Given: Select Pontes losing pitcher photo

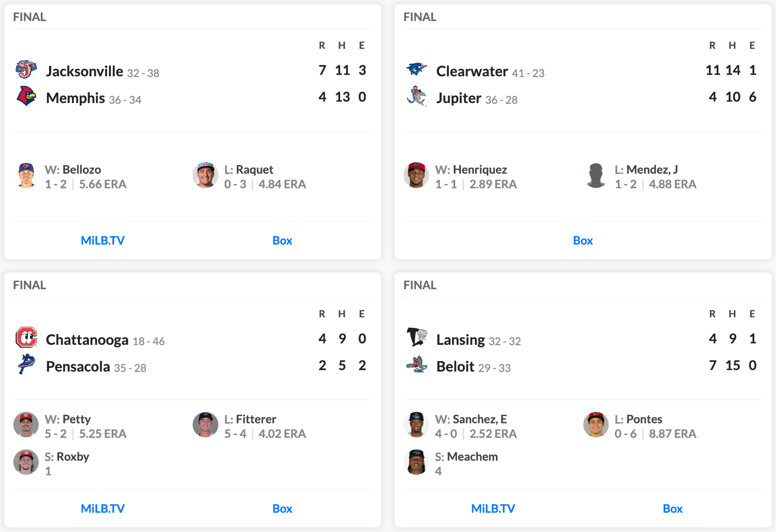Looking at the screenshot, I should click(596, 425).
